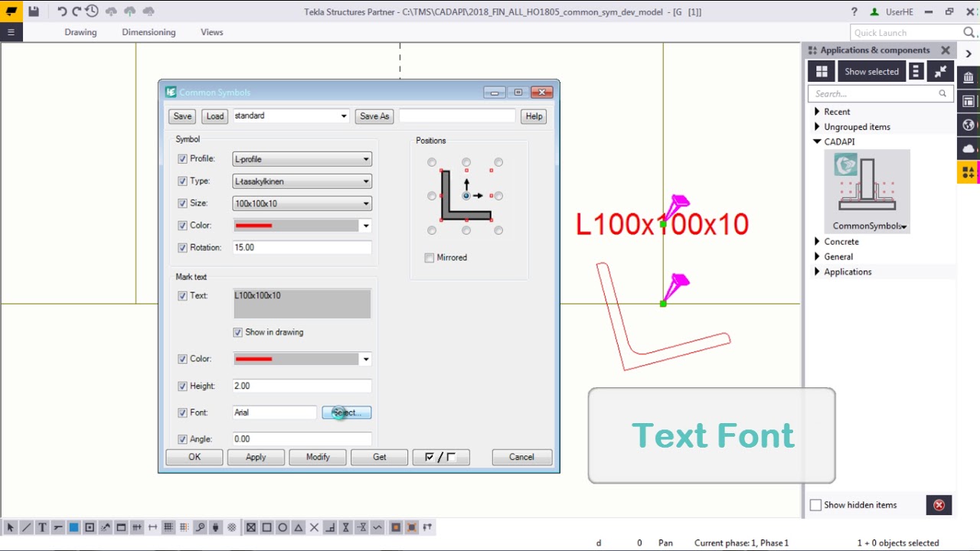The height and width of the screenshot is (551, 980).
Task: Open the Profile dropdown showing L-profile
Action: click(x=302, y=159)
